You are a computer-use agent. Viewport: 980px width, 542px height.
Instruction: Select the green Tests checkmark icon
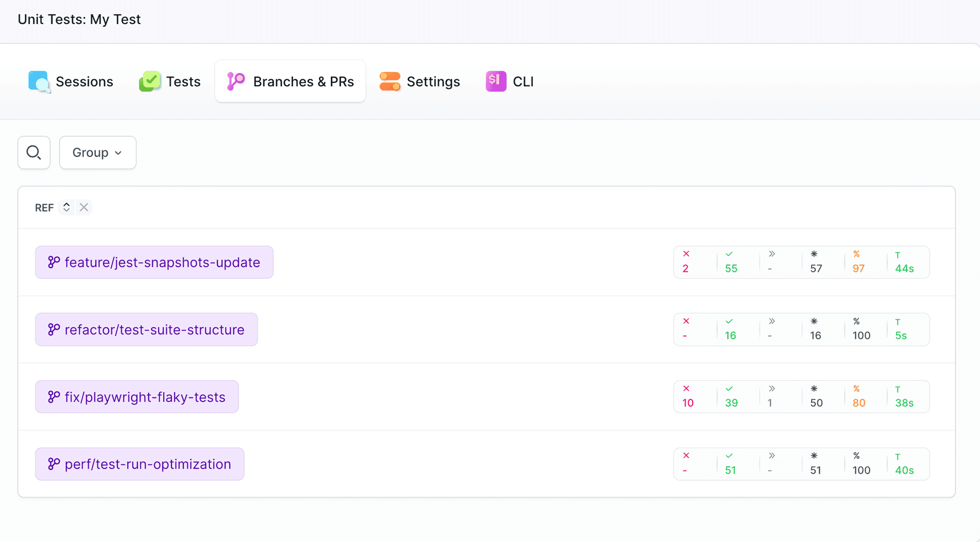149,81
